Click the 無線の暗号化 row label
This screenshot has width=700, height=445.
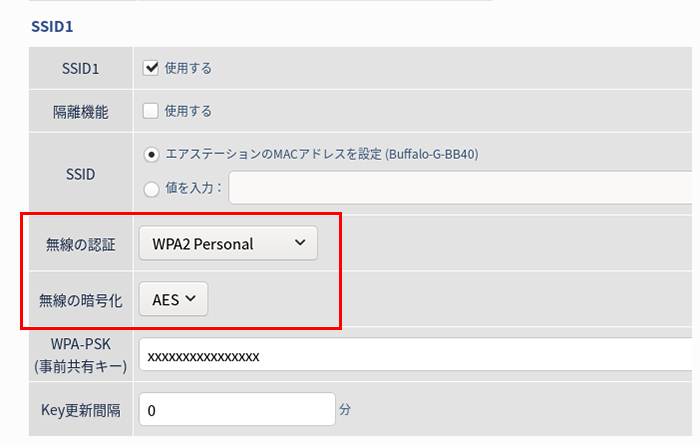[x=81, y=300]
